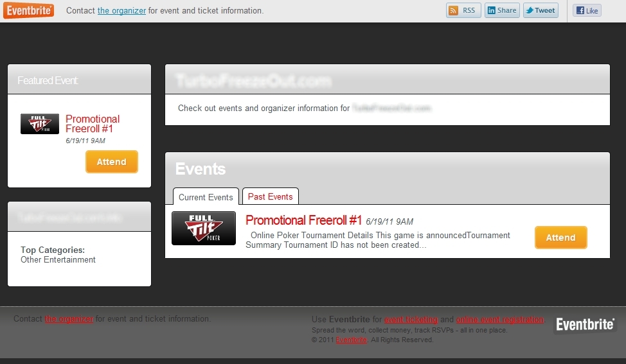Like the page on Facebook
The image size is (626, 364).
click(587, 10)
